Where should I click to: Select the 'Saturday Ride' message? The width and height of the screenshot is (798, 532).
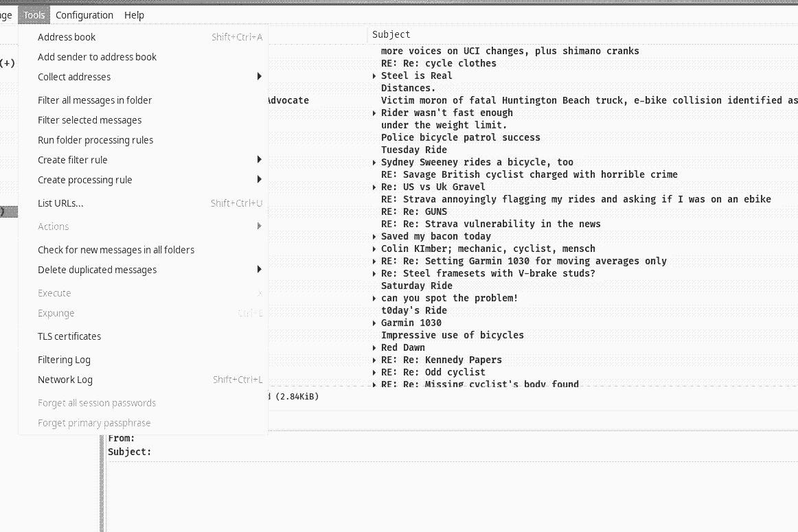[x=417, y=286]
